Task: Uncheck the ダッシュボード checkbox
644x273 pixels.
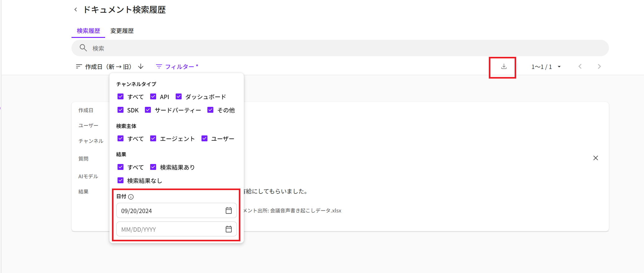Action: coord(178,97)
